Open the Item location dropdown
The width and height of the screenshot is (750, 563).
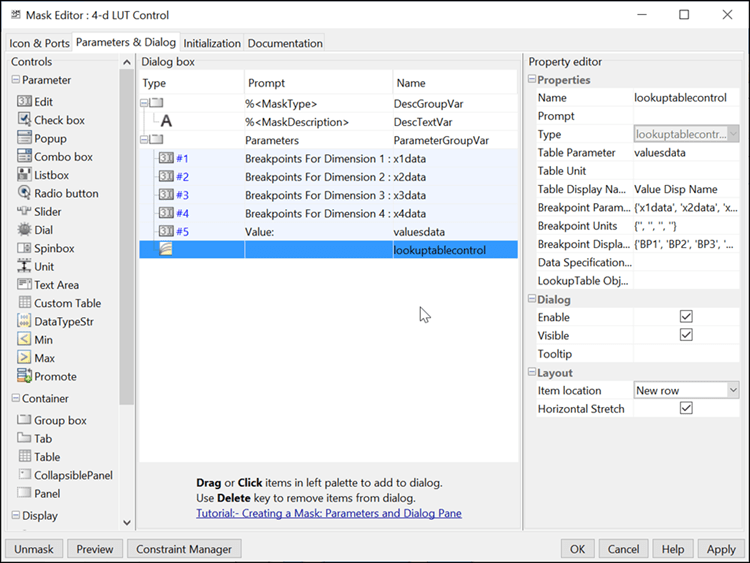[733, 390]
